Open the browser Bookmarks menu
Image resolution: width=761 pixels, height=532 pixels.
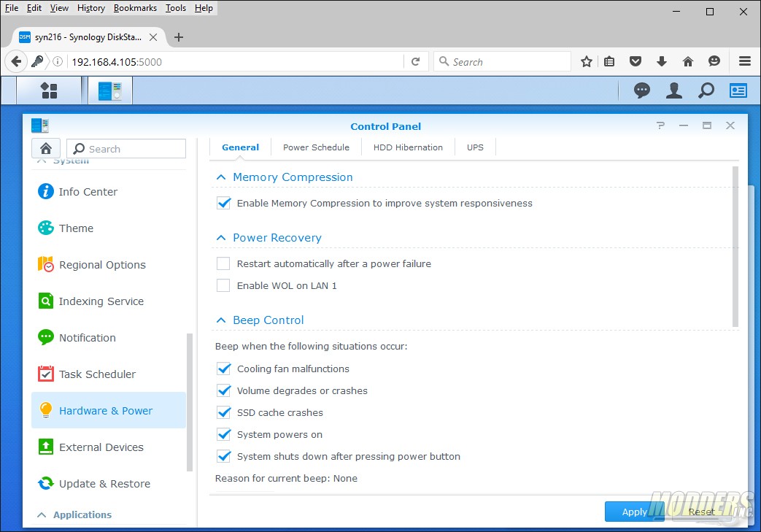135,8
